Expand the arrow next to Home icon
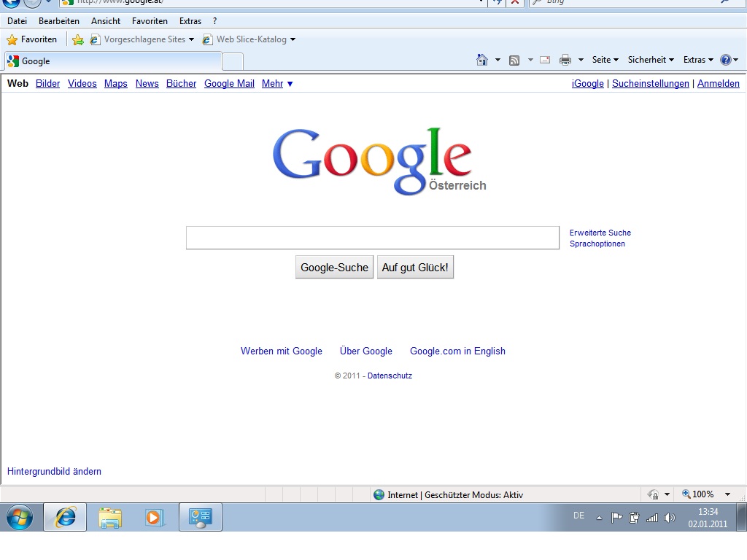This screenshot has width=747, height=560. [498, 60]
